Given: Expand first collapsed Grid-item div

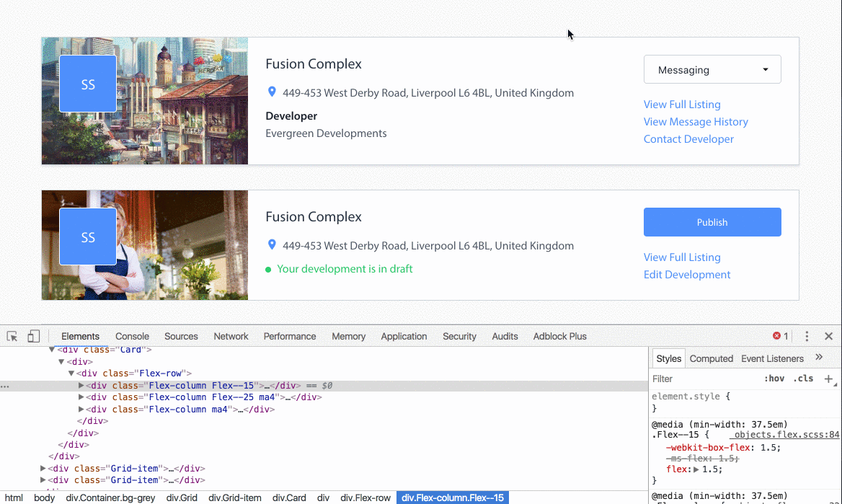Looking at the screenshot, I should pyautogui.click(x=43, y=468).
